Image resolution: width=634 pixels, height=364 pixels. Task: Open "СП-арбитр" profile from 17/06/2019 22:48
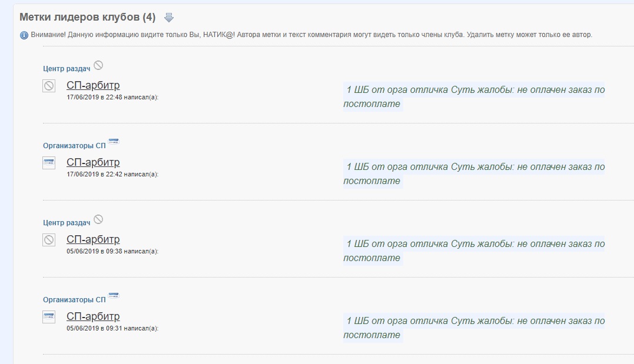point(93,85)
